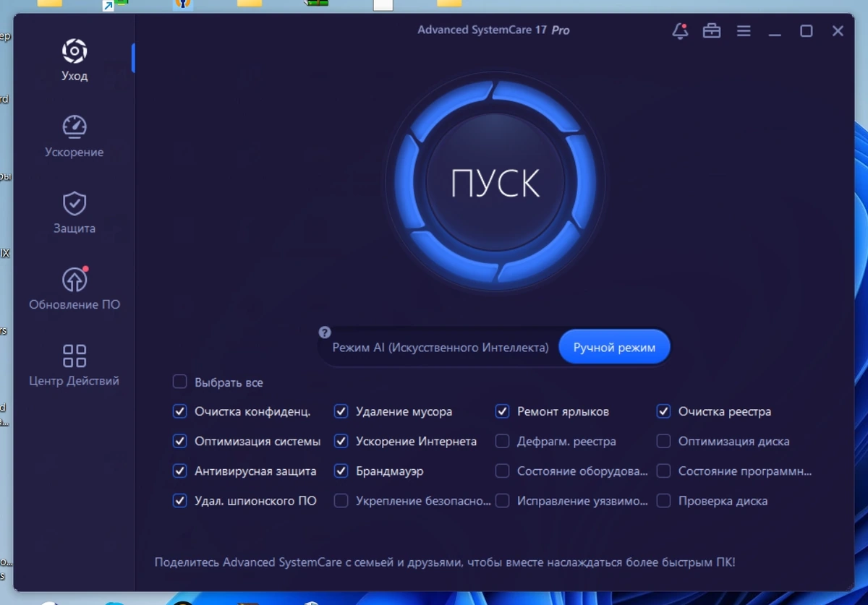Uncheck Брандмауэр checkbox

(341, 471)
